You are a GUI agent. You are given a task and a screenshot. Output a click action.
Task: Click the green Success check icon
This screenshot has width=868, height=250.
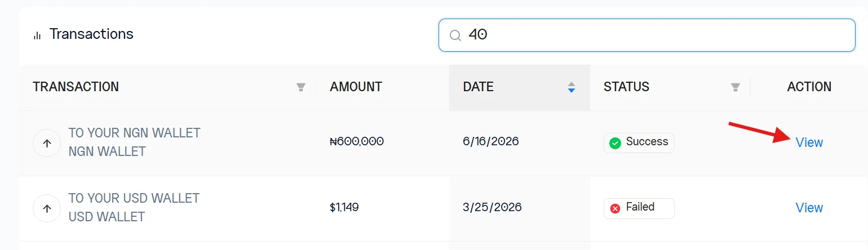(x=615, y=143)
